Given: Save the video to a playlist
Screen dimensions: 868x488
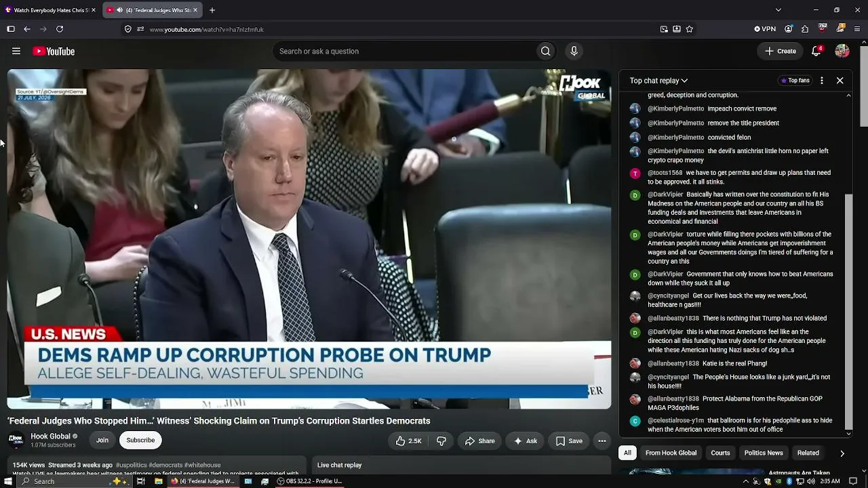Looking at the screenshot, I should [x=569, y=441].
